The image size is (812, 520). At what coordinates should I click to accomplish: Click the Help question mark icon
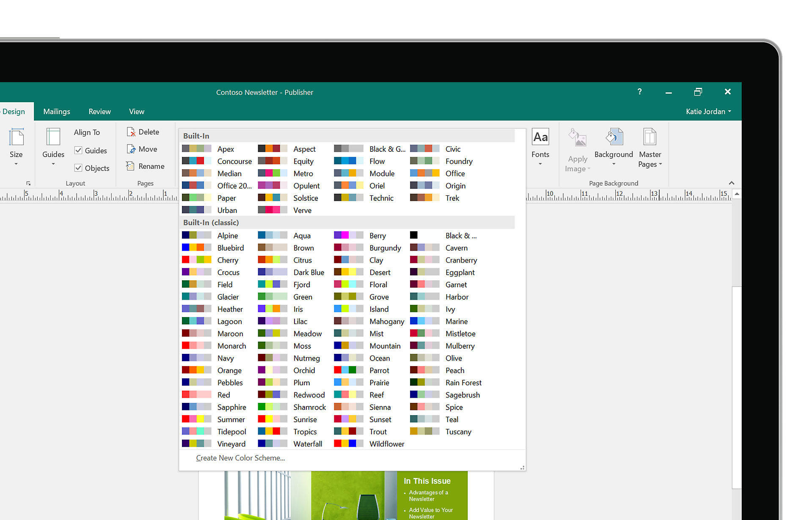(x=639, y=92)
